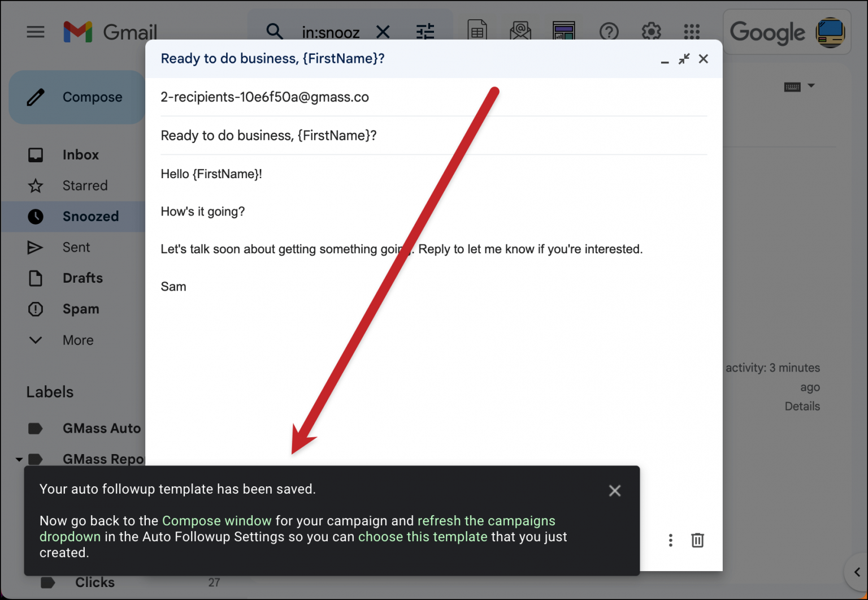Switch to the Snoozed folder
This screenshot has height=600, width=868.
pyautogui.click(x=90, y=216)
